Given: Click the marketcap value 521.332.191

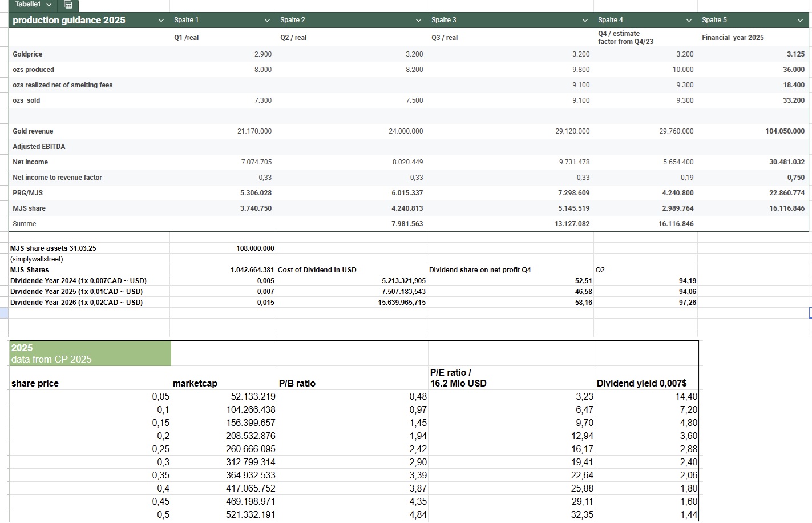Looking at the screenshot, I should pyautogui.click(x=251, y=514).
